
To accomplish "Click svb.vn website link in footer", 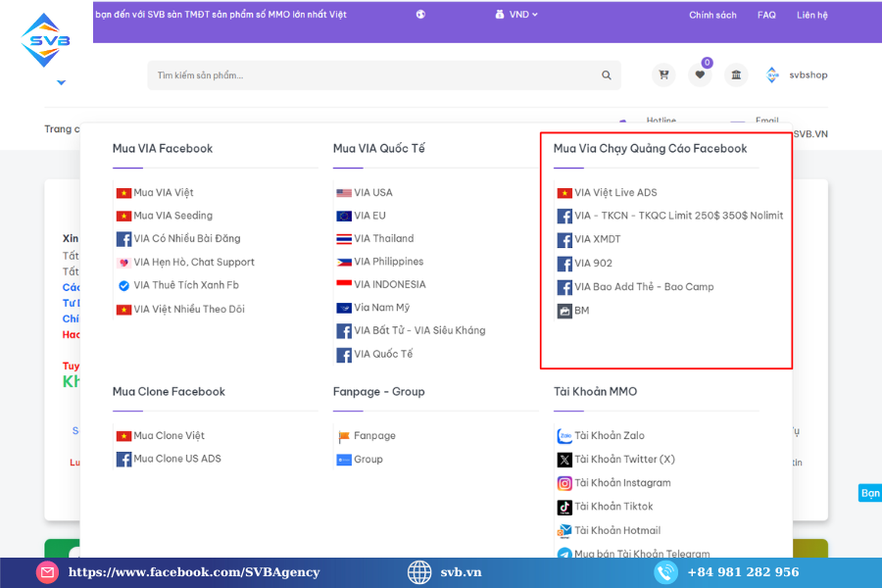I will click(461, 572).
